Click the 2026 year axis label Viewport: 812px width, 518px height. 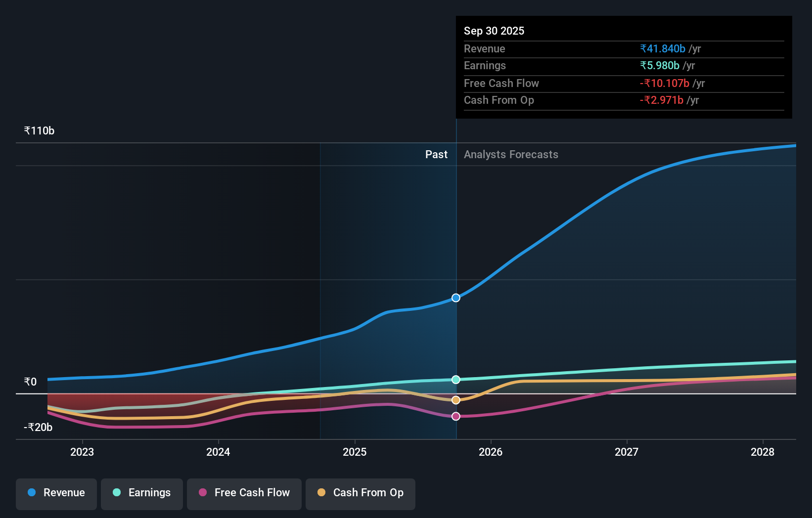click(491, 452)
